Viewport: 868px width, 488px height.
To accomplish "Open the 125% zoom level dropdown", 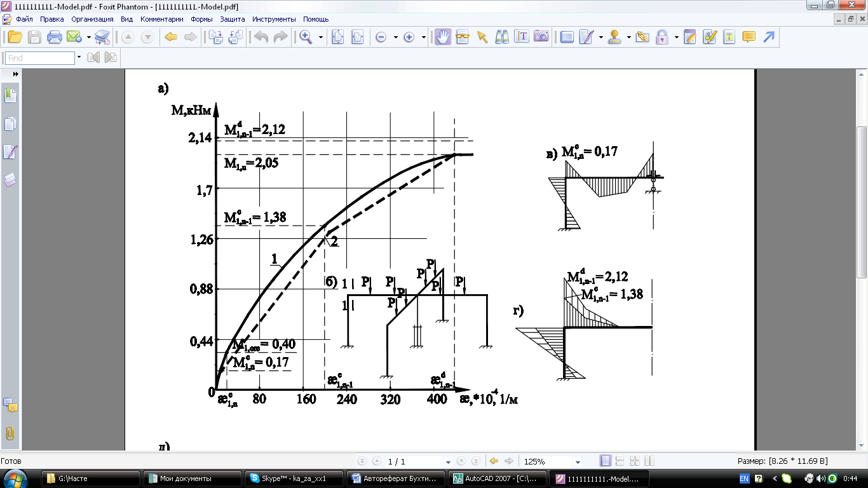I will [x=577, y=462].
